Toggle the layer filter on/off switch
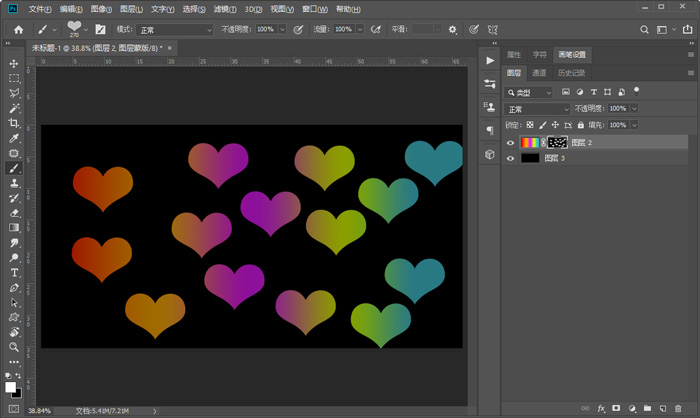The width and height of the screenshot is (700, 418). point(637,90)
